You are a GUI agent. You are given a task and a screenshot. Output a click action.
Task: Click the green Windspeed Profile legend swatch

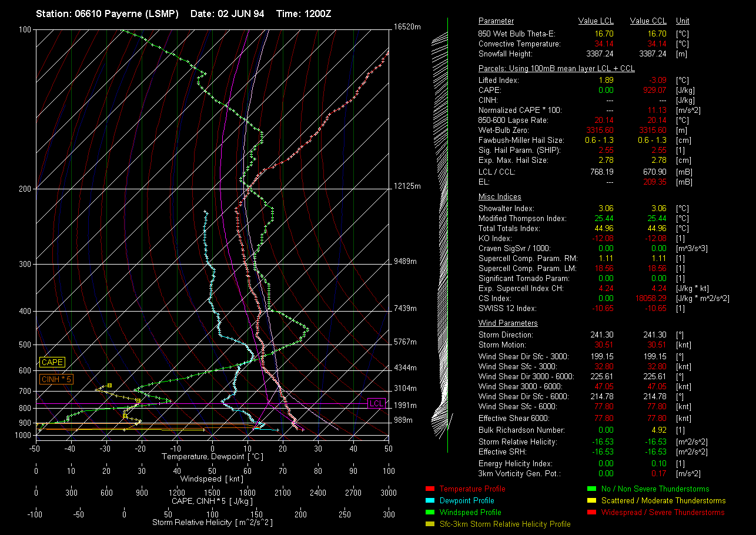(x=429, y=513)
